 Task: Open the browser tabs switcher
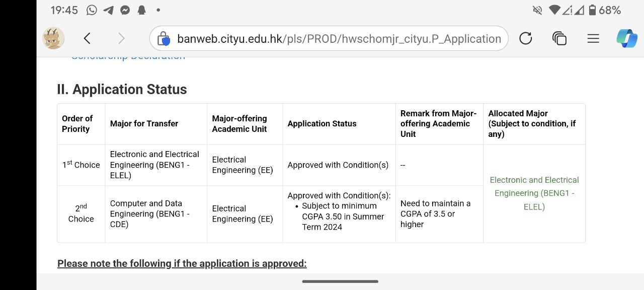coord(559,38)
